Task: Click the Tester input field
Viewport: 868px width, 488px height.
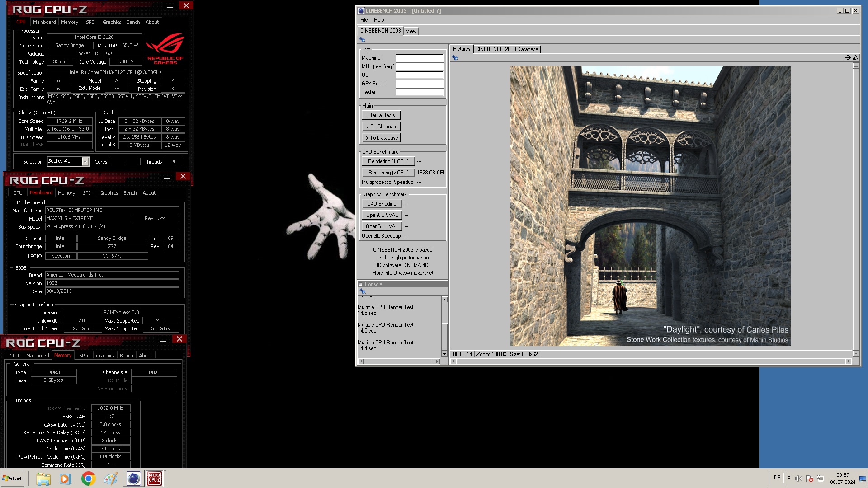Action: pyautogui.click(x=420, y=92)
